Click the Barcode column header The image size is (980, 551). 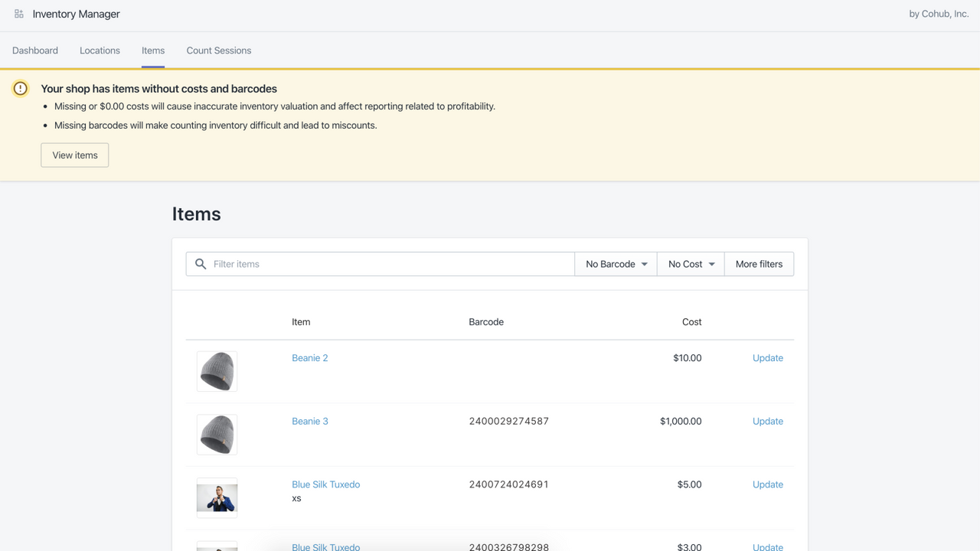pyautogui.click(x=486, y=322)
